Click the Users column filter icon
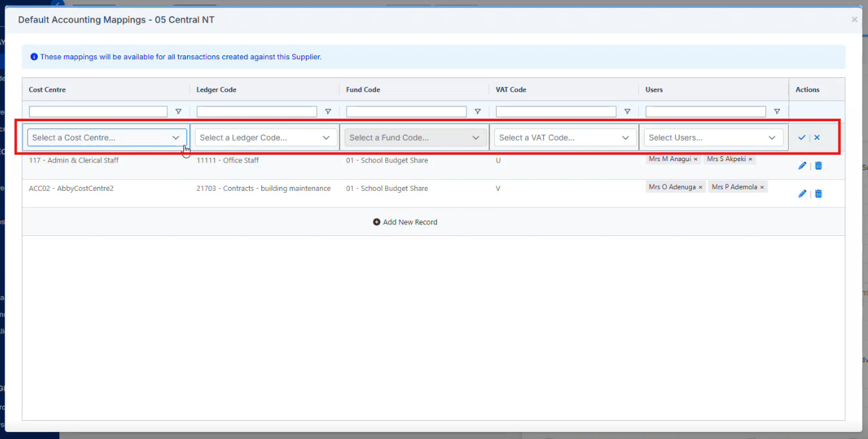 (x=777, y=112)
